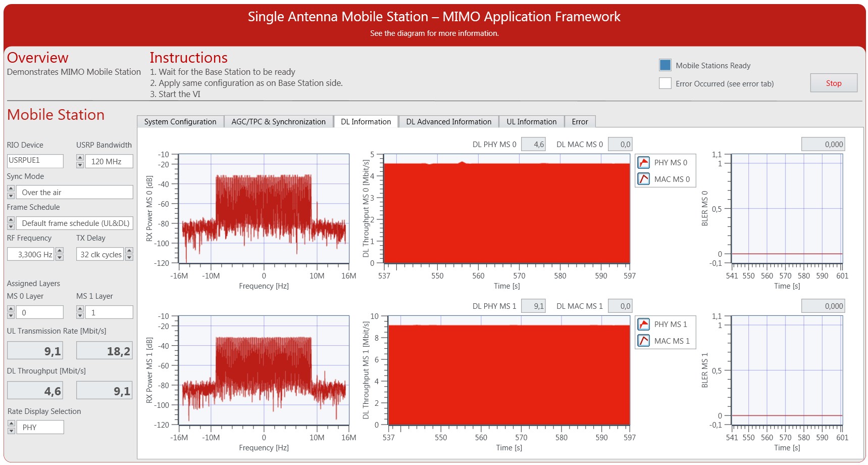
Task: Open the Sync Mode dropdown
Action: point(74,192)
